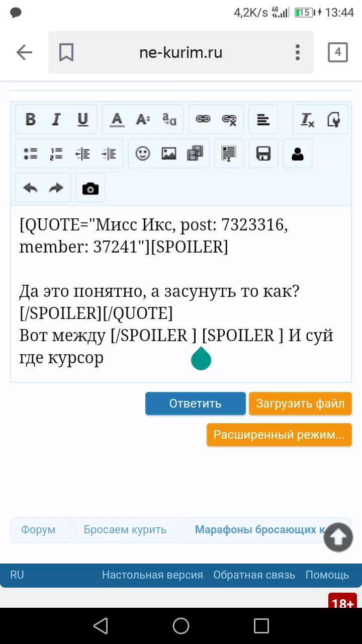Image resolution: width=362 pixels, height=644 pixels.
Task: Tap Android recent apps button
Action: coord(261,626)
